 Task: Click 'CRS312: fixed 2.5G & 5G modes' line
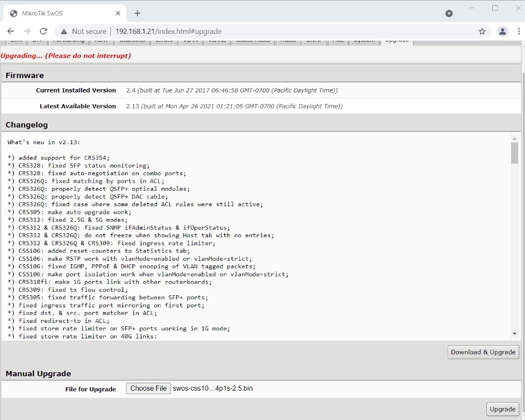(x=68, y=220)
